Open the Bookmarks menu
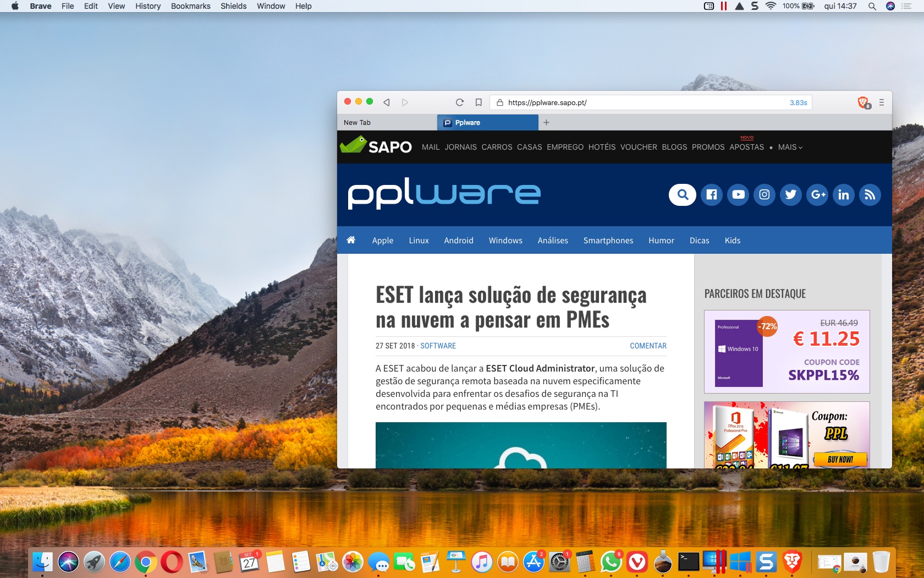The image size is (924, 578). coord(191,6)
